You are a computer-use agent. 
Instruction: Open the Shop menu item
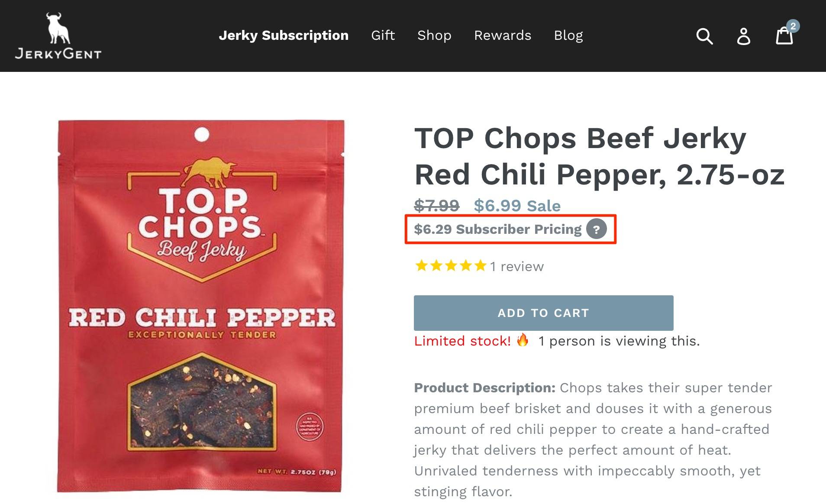coord(434,36)
